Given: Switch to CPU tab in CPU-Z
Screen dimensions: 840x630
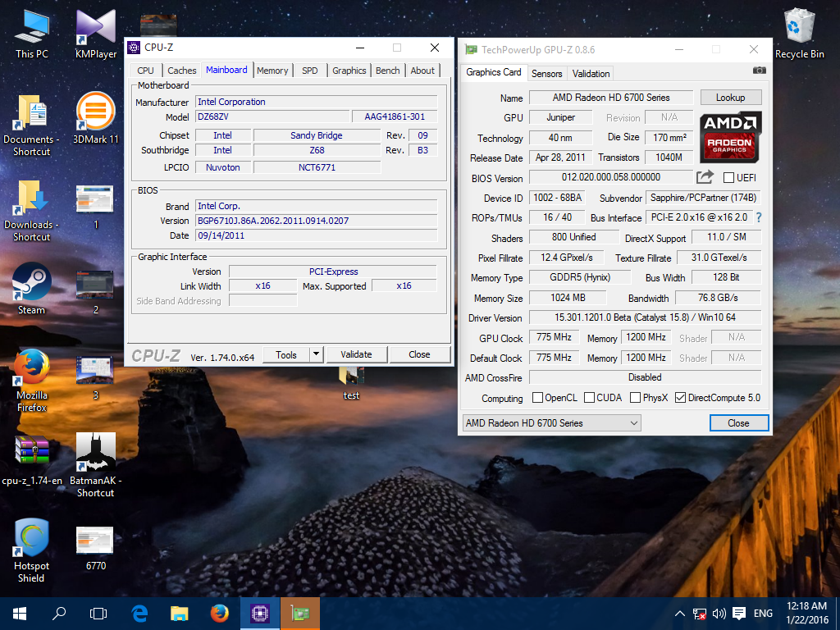Looking at the screenshot, I should click(x=145, y=71).
